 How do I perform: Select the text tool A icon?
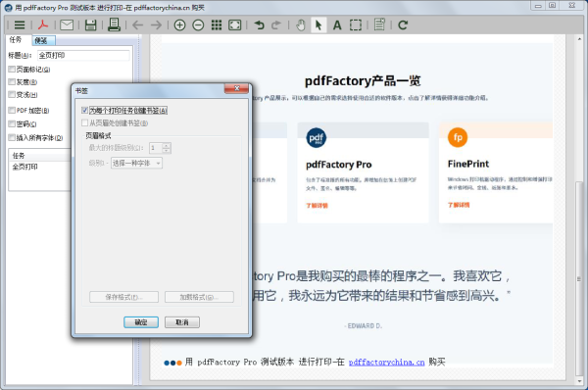[337, 25]
